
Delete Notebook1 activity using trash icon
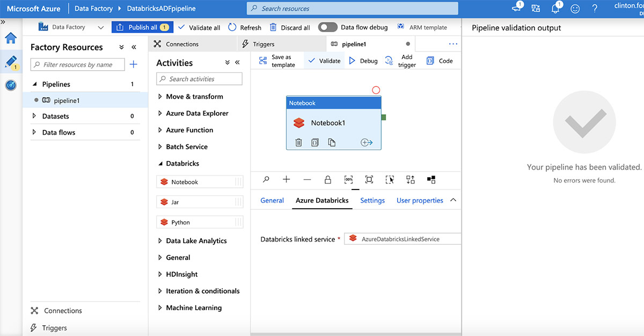(299, 142)
